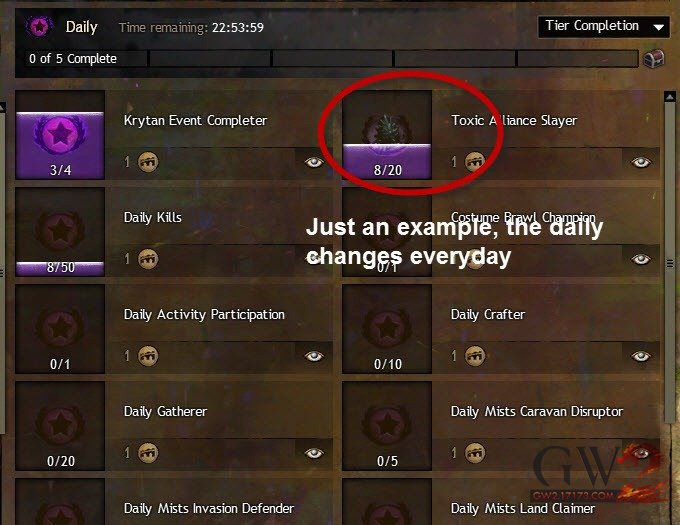The image size is (680, 525).
Task: Toggle watch eye for Krytan Event Completer
Action: (314, 162)
